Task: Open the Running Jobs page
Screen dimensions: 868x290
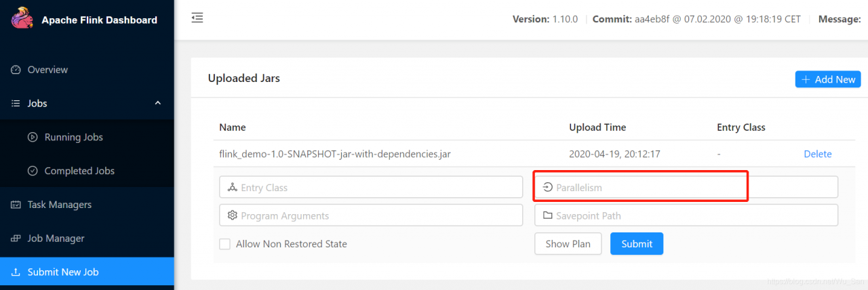Action: tap(73, 137)
